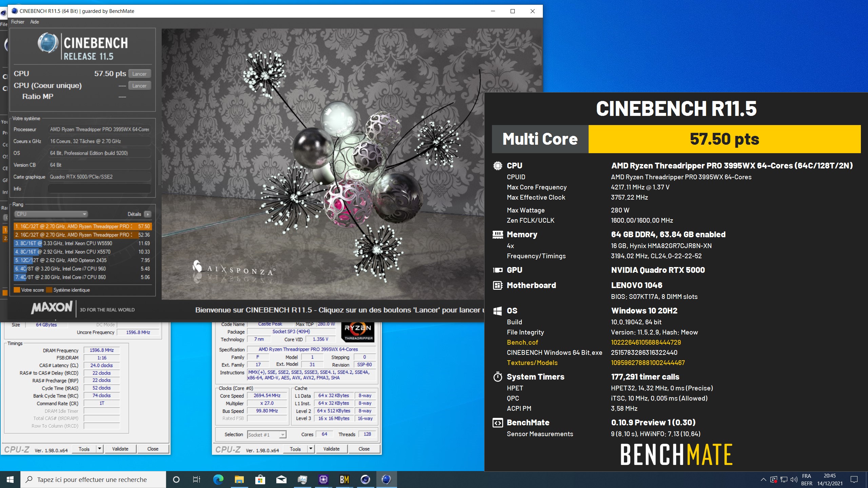This screenshot has height=488, width=868.
Task: Click the Bench.cof hash value in yellow
Action: (x=646, y=343)
